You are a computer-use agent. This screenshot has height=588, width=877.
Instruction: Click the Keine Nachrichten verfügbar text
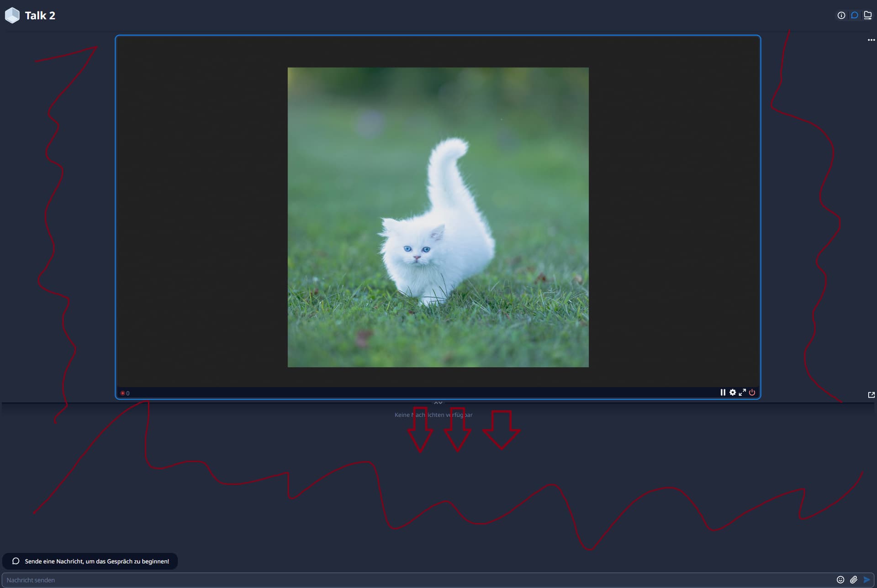433,415
